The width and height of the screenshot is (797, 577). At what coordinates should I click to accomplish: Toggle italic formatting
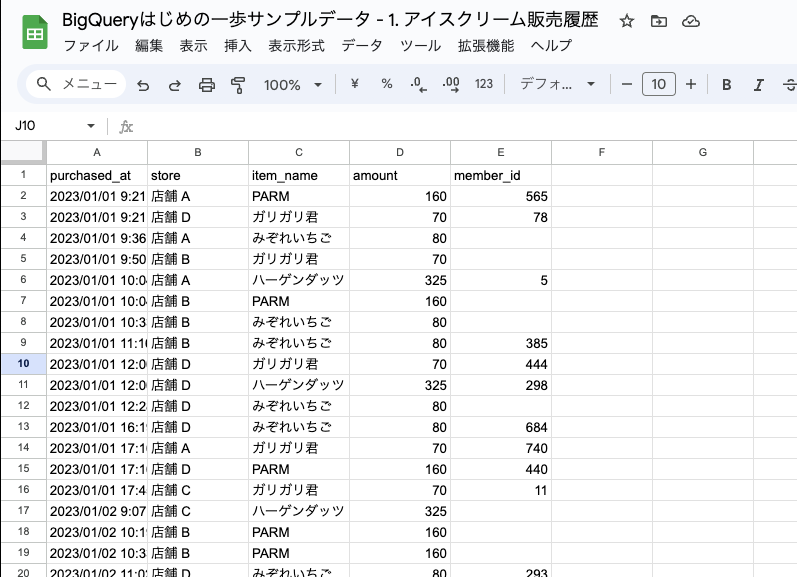coord(758,84)
